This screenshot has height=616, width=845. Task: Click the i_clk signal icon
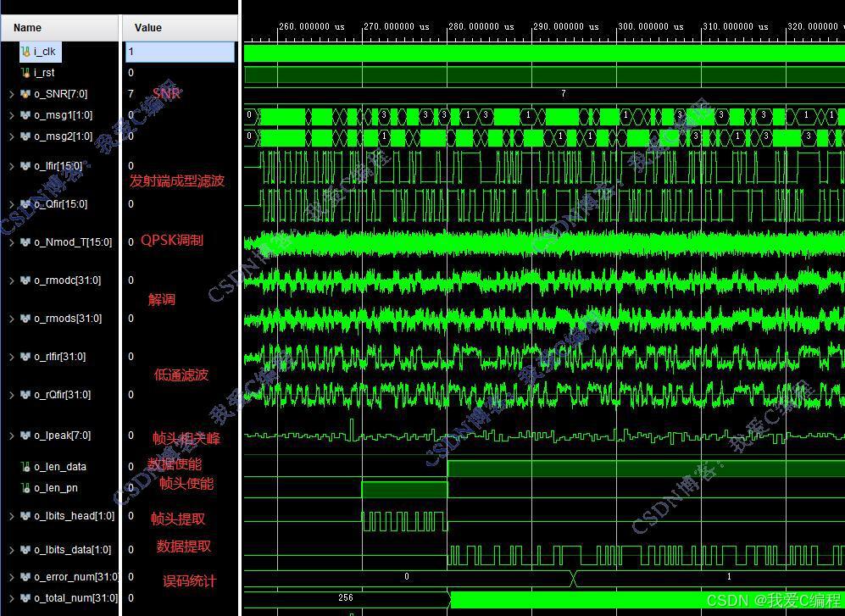coord(25,52)
